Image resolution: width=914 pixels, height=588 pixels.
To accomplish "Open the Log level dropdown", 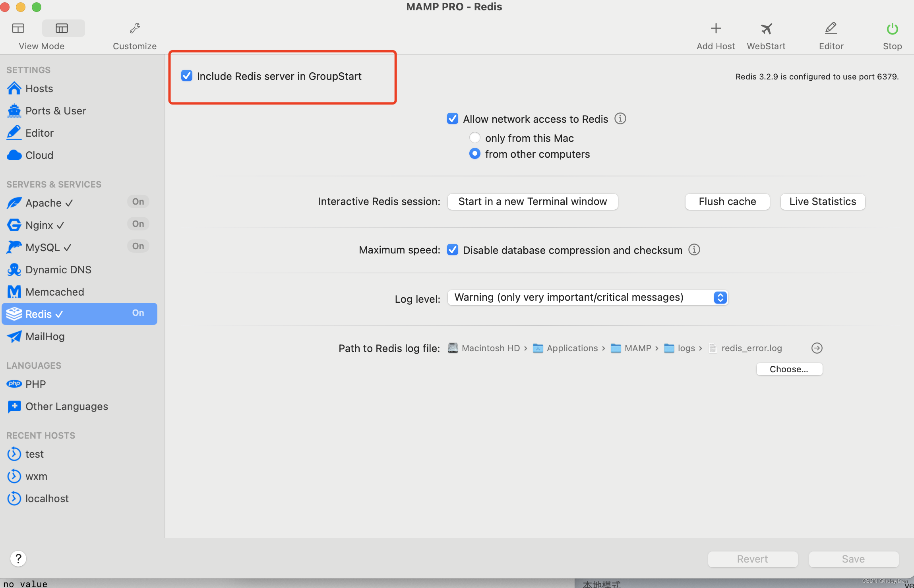I will 587,298.
